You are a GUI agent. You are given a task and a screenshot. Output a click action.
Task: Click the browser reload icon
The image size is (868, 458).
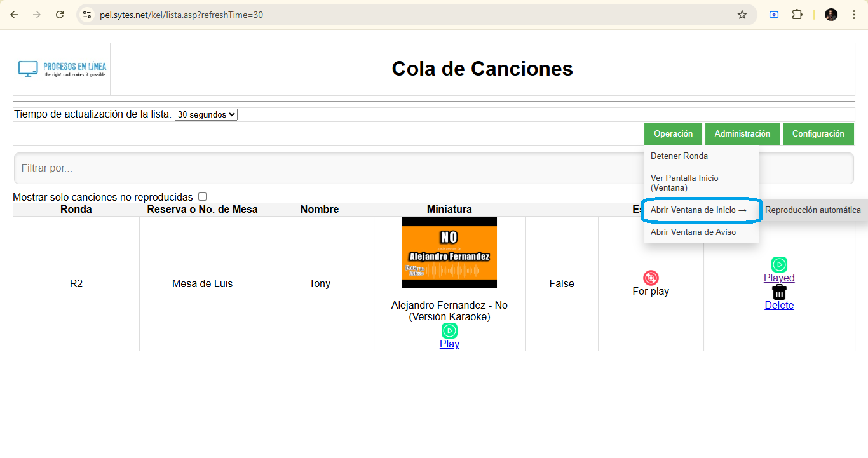click(x=60, y=14)
